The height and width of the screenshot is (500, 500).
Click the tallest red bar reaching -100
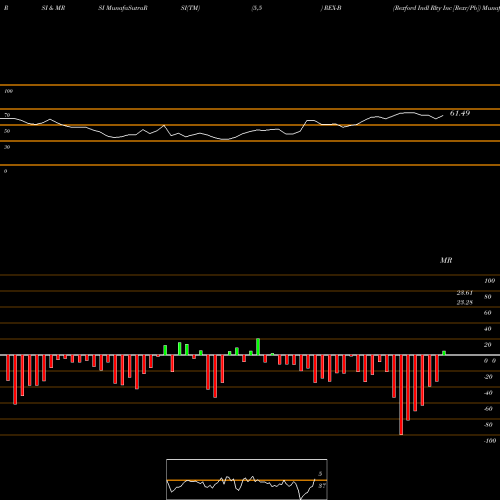401,395
